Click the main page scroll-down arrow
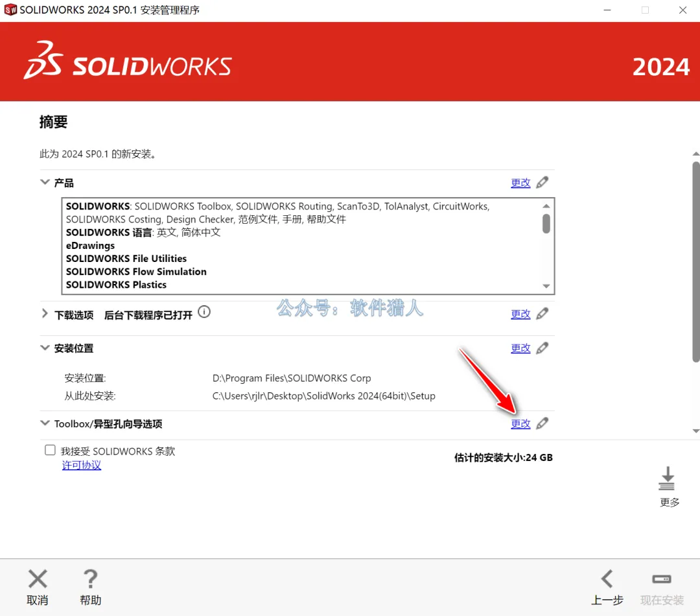Viewport: 700px width, 616px height. (696, 431)
